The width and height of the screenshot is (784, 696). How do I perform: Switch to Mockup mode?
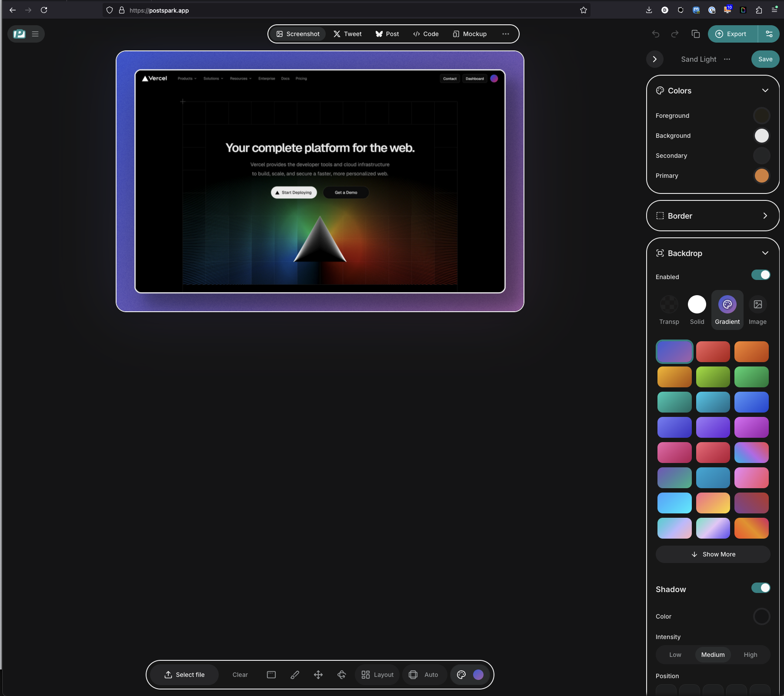(x=470, y=34)
